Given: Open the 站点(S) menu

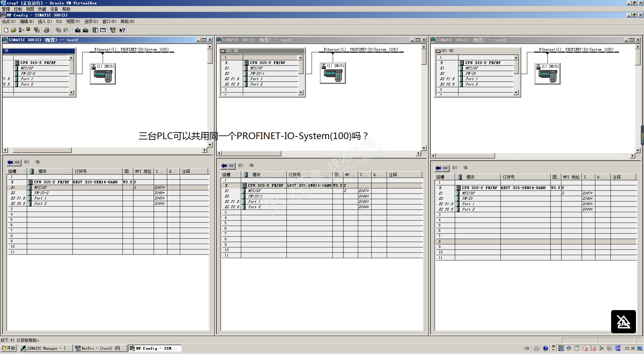Looking at the screenshot, I should [x=9, y=21].
